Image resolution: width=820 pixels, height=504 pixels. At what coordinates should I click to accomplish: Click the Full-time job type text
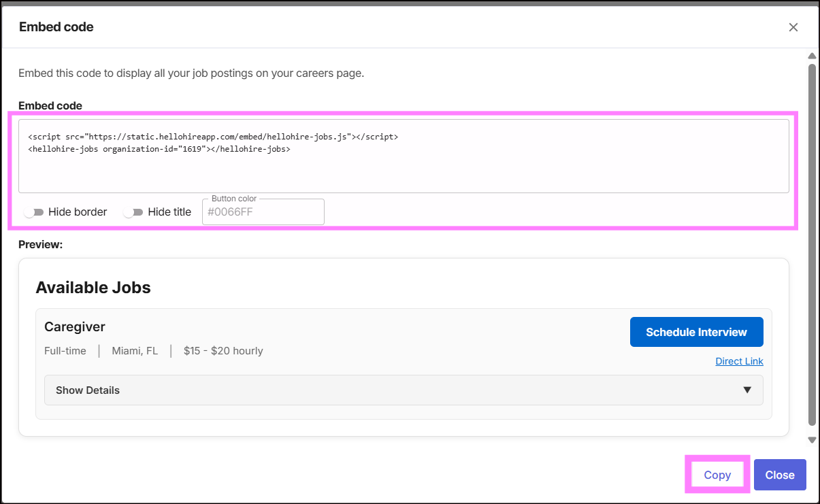coord(65,351)
